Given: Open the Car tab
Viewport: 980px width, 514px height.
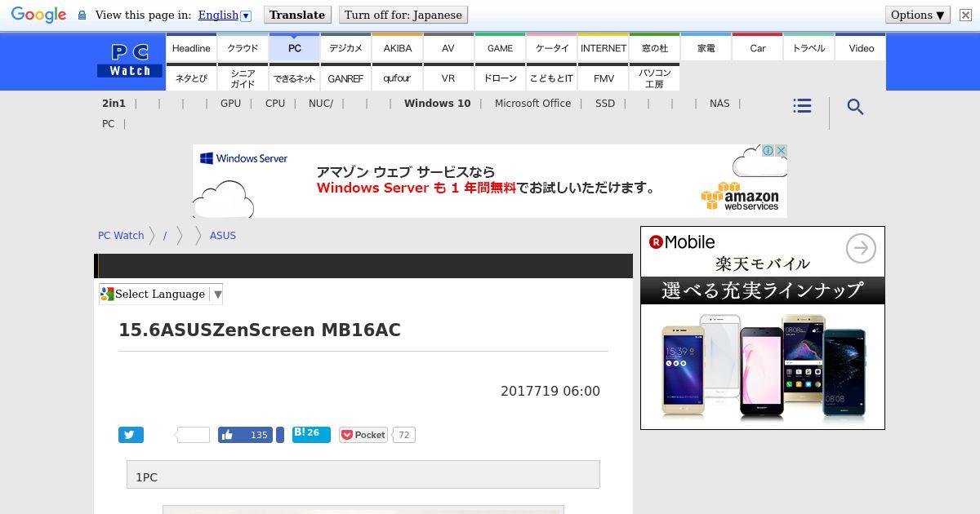Looking at the screenshot, I should [x=757, y=48].
